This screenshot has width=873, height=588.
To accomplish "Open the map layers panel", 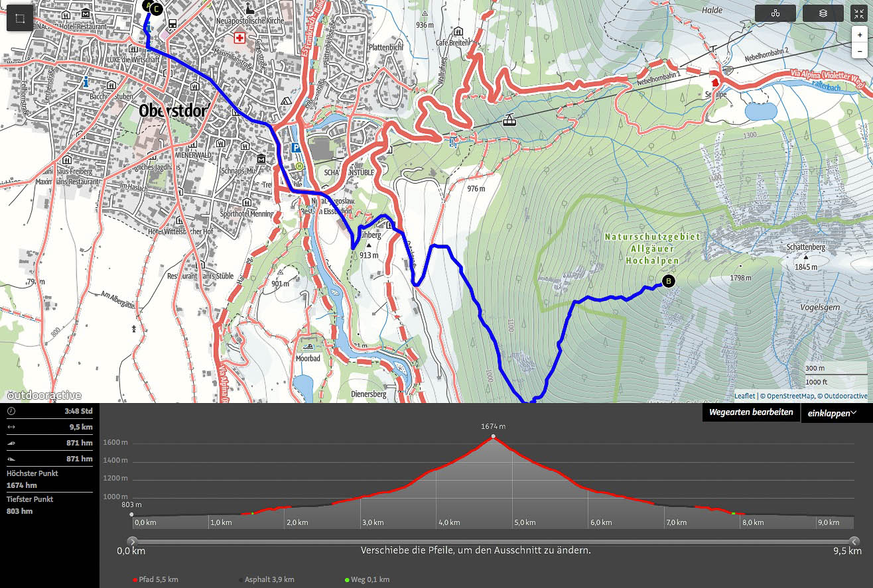I will (823, 13).
